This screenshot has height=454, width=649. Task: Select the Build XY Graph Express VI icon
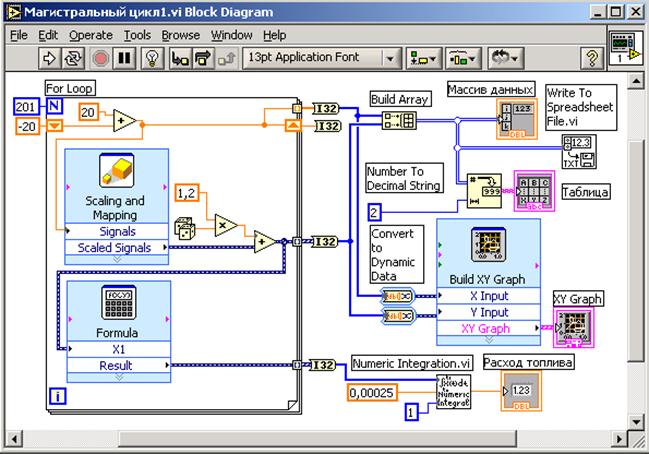[488, 244]
